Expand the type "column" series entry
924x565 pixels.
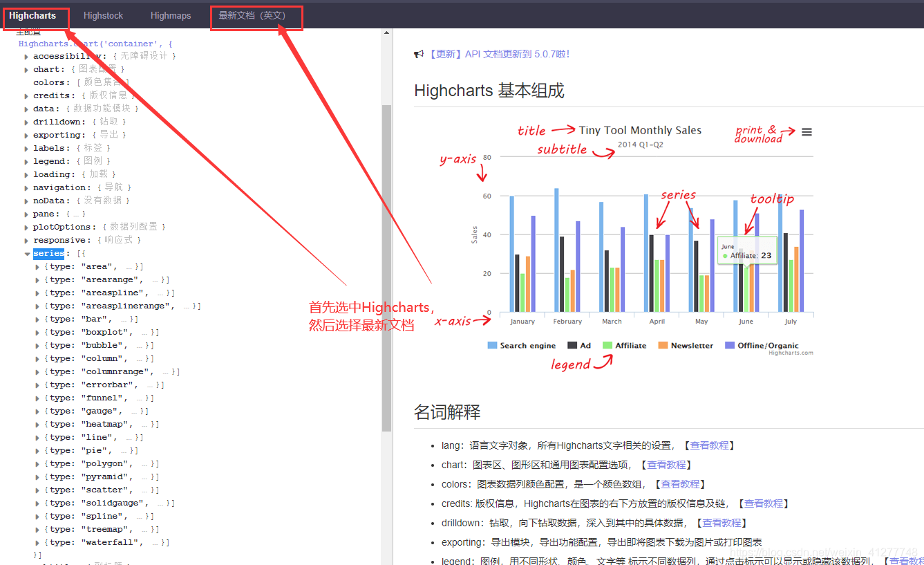(37, 359)
